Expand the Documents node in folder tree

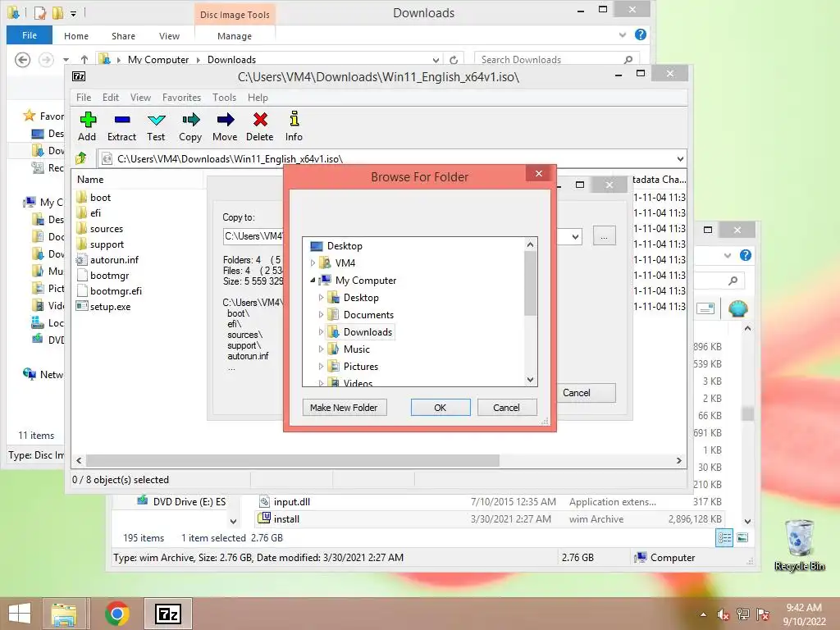coord(321,314)
